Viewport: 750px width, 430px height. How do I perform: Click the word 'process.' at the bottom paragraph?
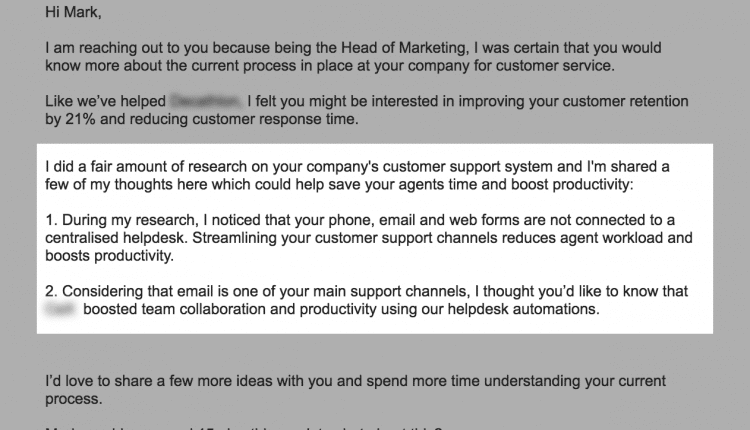point(74,399)
